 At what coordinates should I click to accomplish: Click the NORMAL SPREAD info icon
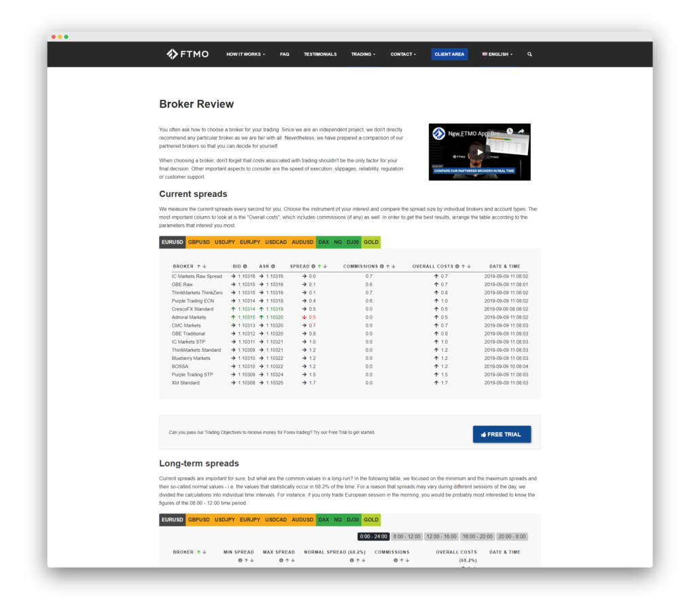click(x=352, y=560)
